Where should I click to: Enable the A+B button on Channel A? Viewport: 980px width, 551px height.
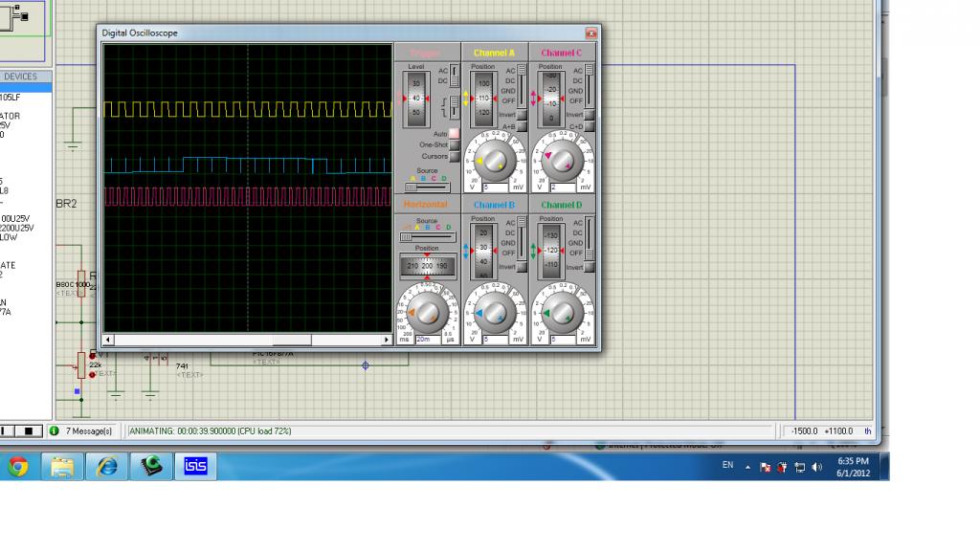pos(522,126)
